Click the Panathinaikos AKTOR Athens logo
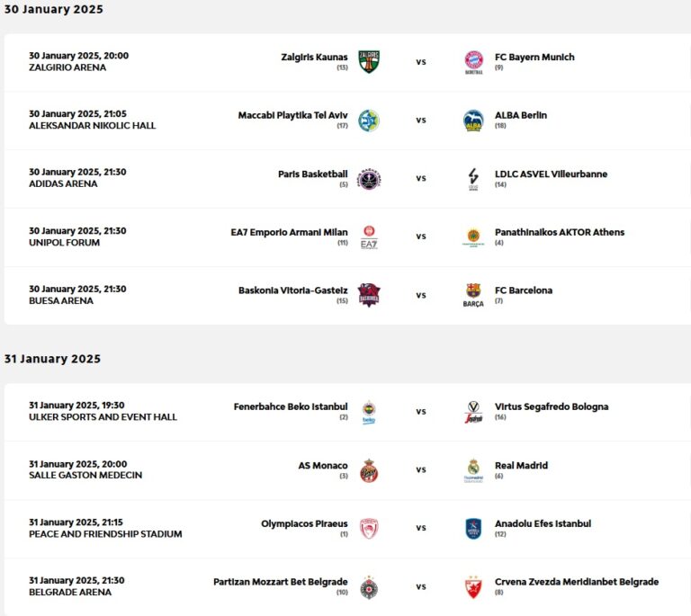Screen dimensions: 691x616 (x=473, y=237)
